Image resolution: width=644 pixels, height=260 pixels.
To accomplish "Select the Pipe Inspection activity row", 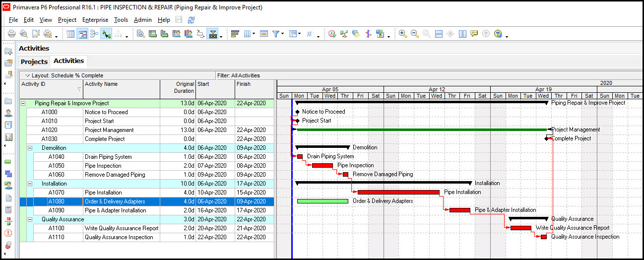I will (x=103, y=166).
